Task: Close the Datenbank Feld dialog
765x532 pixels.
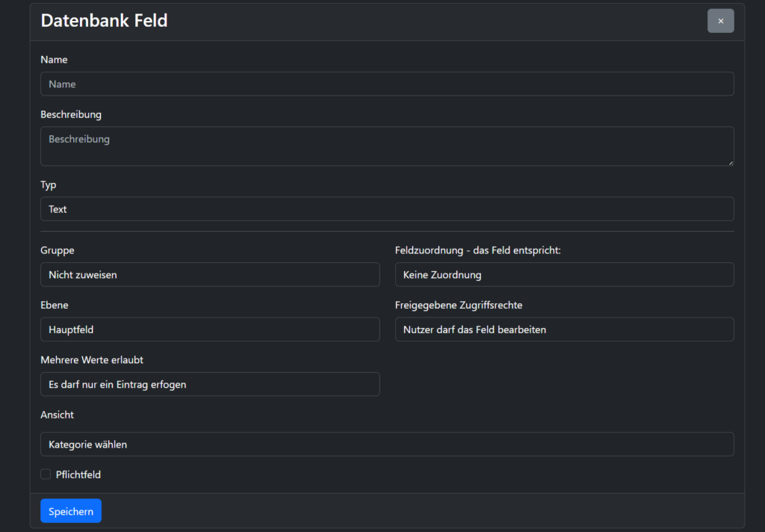Action: click(x=720, y=21)
